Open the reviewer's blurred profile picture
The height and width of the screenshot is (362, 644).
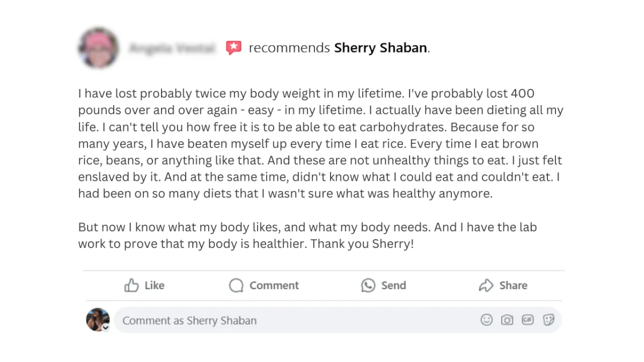[99, 48]
